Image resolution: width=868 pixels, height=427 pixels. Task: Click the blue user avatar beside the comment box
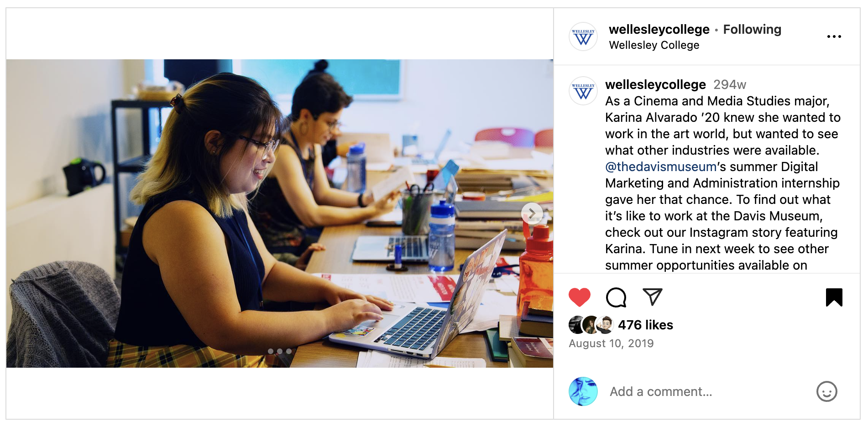583,391
